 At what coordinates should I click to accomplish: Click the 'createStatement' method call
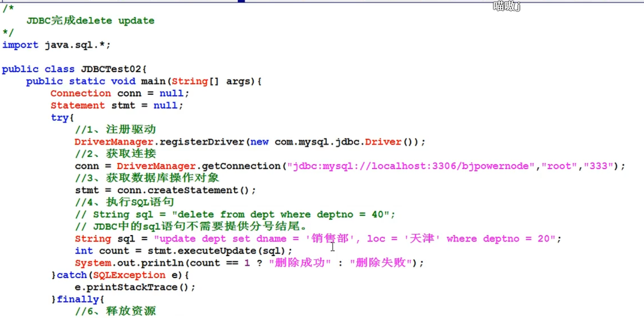(192, 190)
